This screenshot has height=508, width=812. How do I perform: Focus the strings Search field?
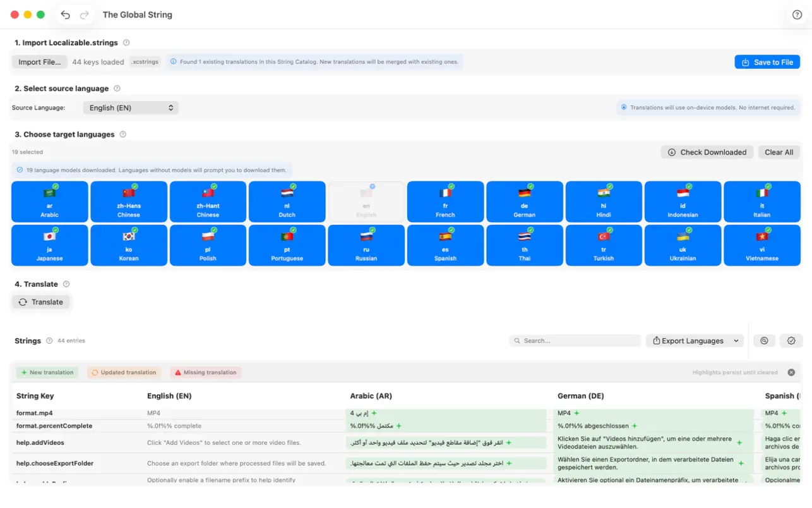575,341
